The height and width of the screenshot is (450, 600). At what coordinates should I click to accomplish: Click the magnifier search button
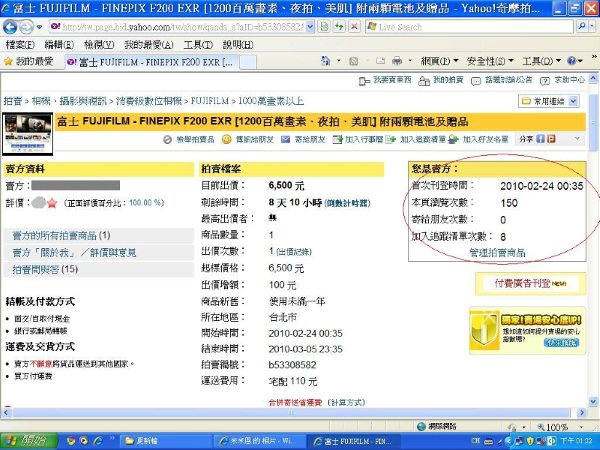[x=582, y=26]
